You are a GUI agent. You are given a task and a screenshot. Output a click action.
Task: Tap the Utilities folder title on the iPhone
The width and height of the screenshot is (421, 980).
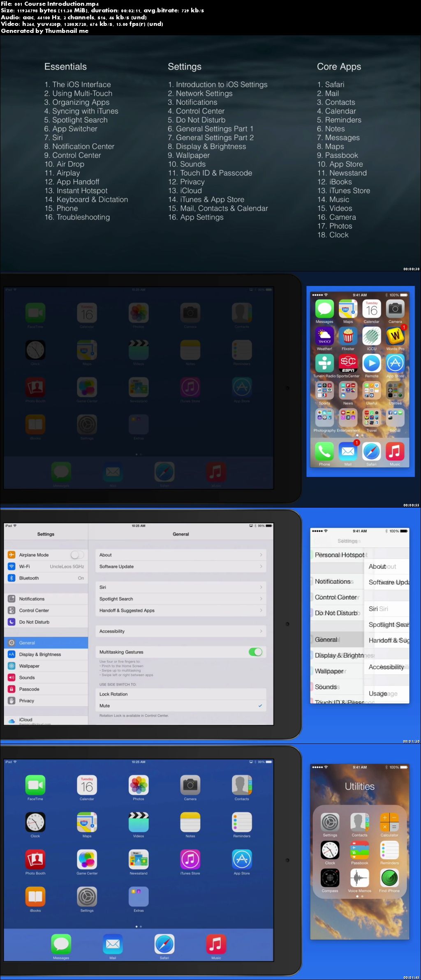[x=360, y=786]
